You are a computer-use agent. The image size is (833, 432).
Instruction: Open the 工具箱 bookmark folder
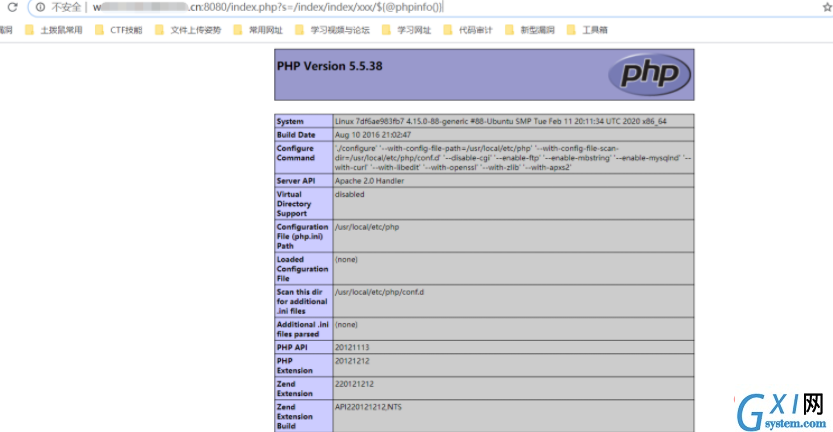[x=587, y=30]
